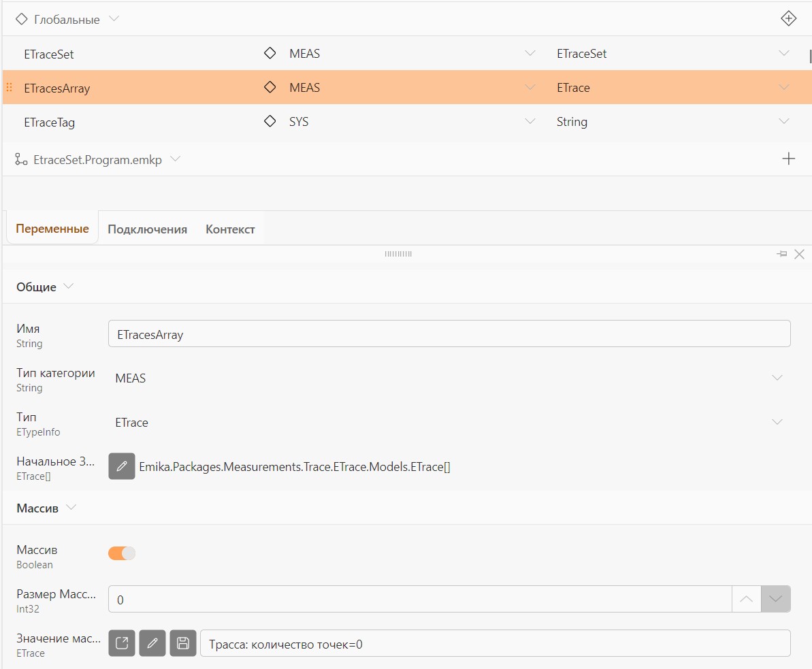Click the Имя field containing ETracesArray
Screen dimensions: 812x669
coord(449,333)
